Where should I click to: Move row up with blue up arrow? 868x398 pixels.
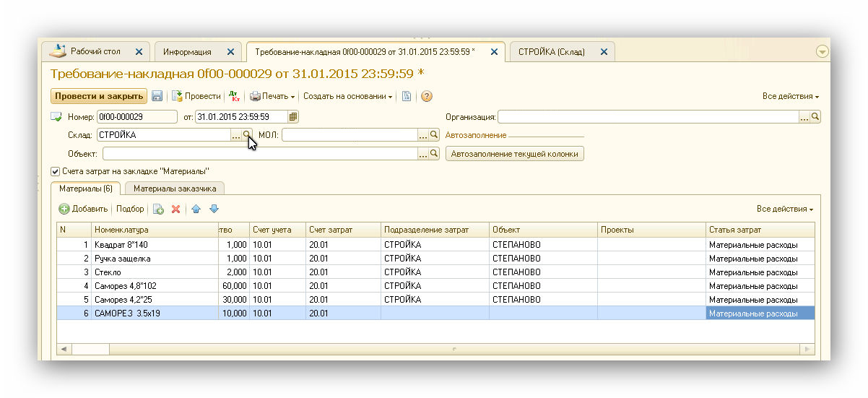click(196, 209)
